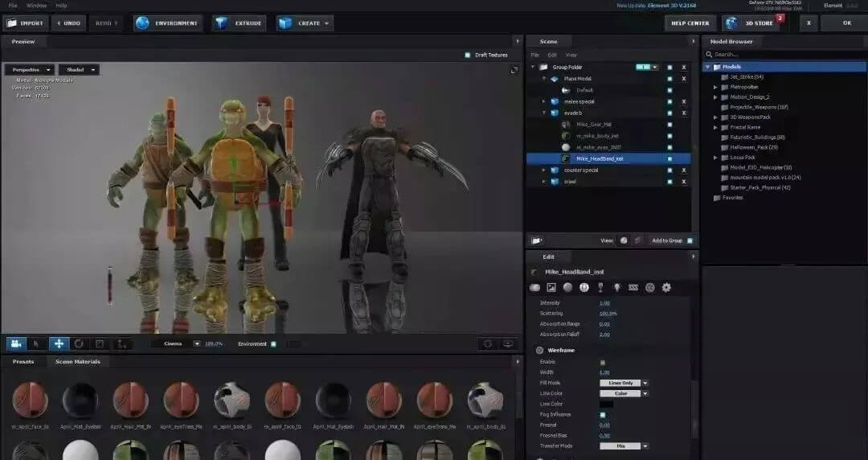Select the arrow selection tool

click(x=36, y=344)
